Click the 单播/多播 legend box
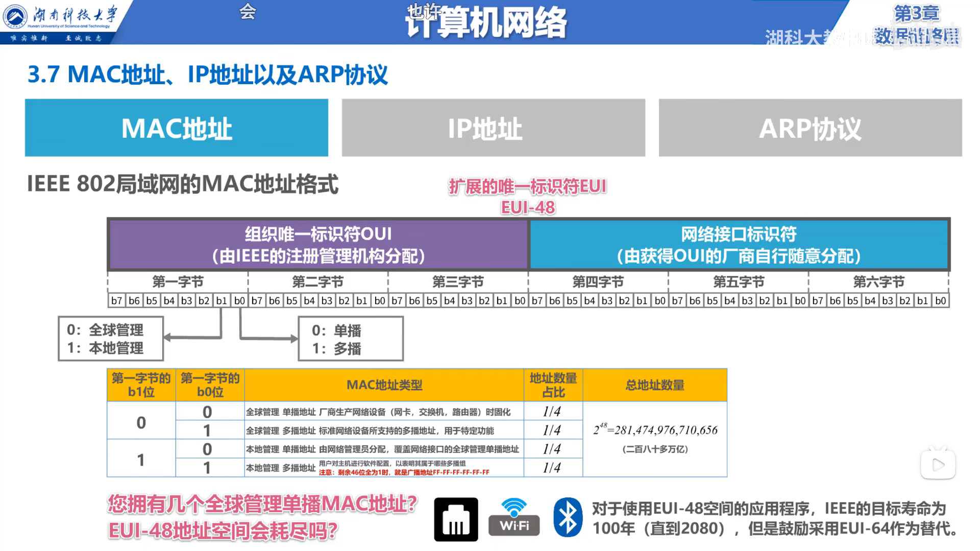The width and height of the screenshot is (980, 551). 351,339
